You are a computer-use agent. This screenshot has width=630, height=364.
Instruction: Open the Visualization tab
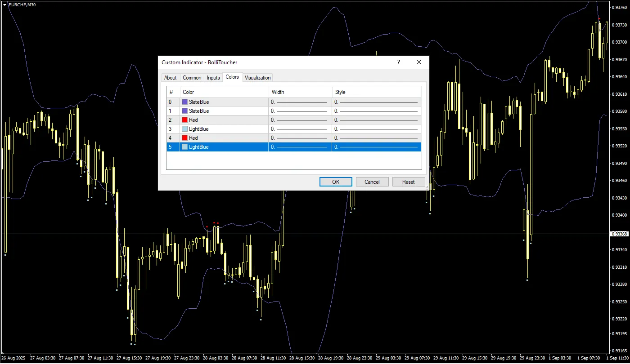coord(258,78)
